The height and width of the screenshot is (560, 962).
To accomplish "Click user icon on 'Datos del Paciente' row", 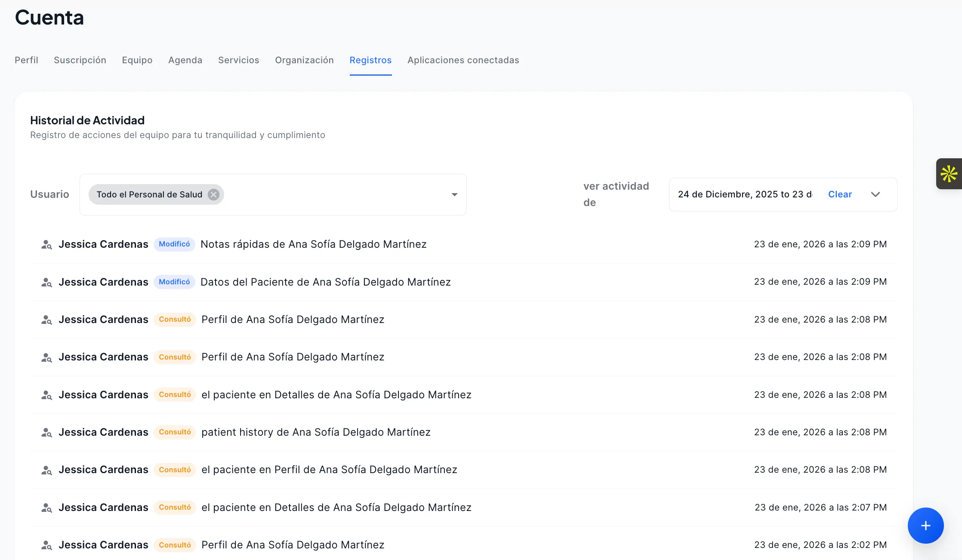I will [x=46, y=282].
